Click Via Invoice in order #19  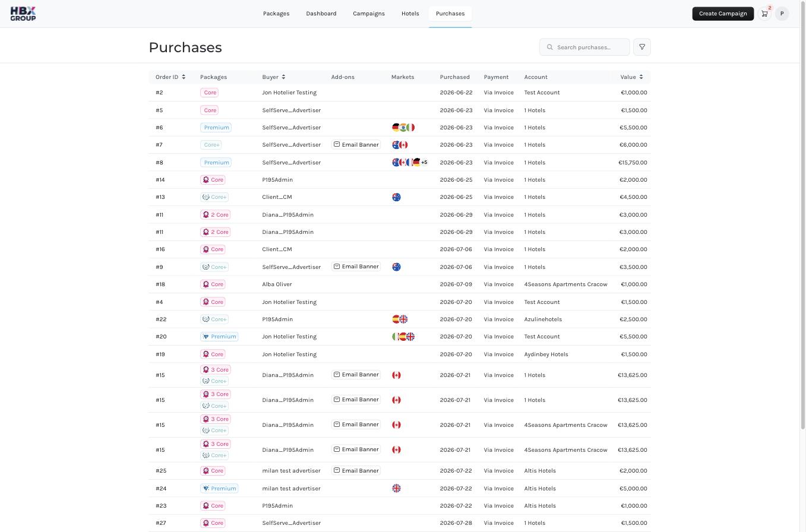(499, 354)
